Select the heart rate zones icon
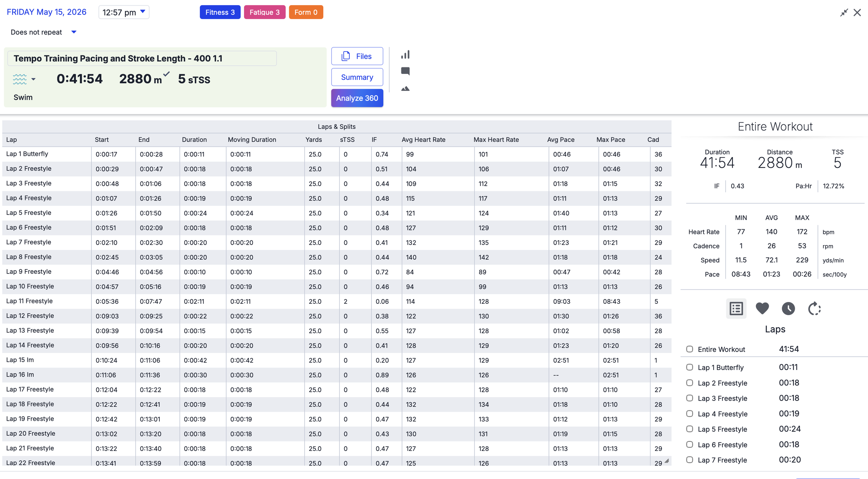This screenshot has height=479, width=868. (762, 308)
